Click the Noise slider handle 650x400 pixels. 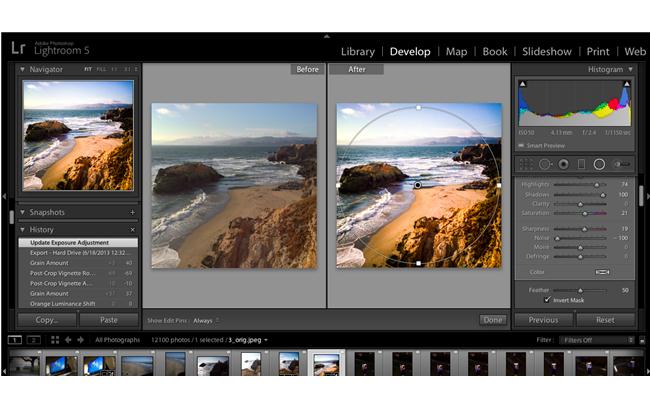[558, 238]
